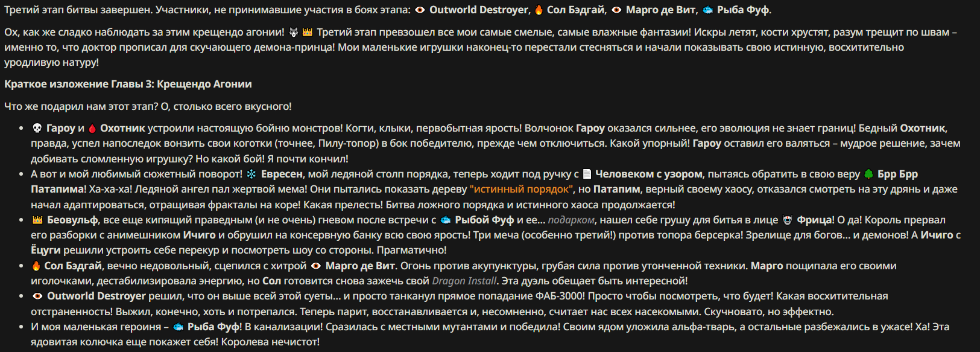Click the skull emoji before bullet name Гароу
The image size is (980, 352).
pyautogui.click(x=37, y=128)
